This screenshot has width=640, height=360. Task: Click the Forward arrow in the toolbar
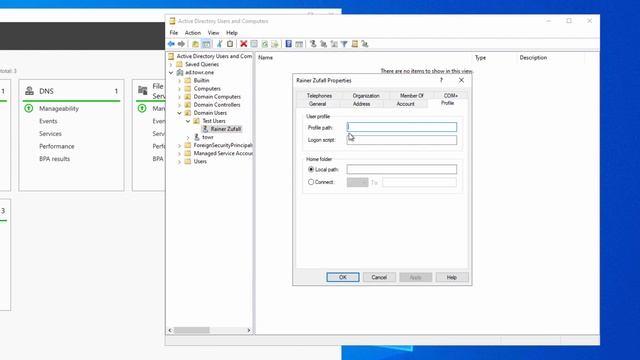(181, 44)
